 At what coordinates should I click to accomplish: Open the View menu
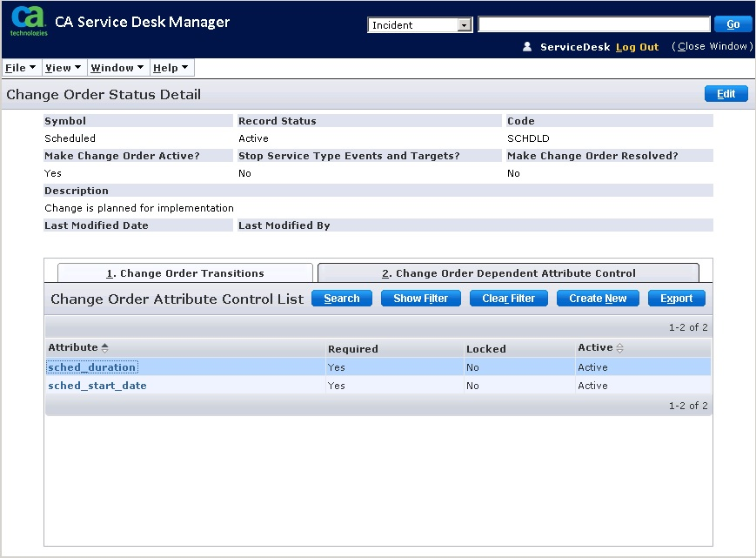(63, 68)
